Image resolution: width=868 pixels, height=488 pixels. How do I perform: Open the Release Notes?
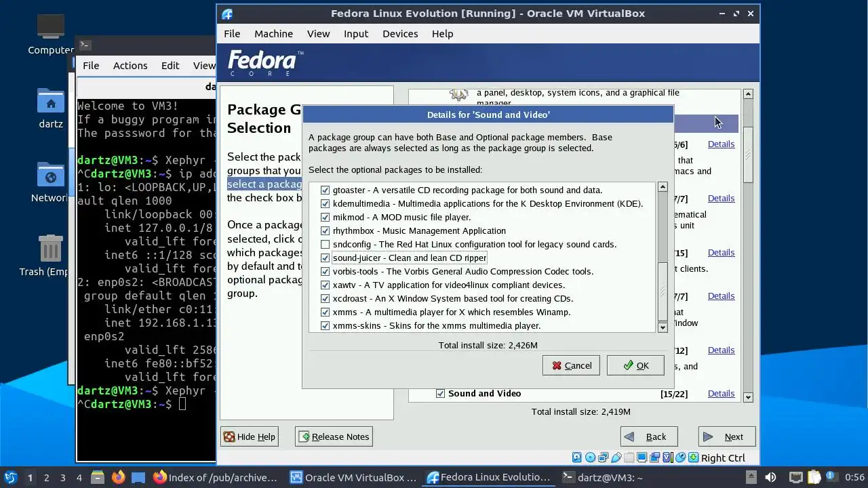pos(334,436)
